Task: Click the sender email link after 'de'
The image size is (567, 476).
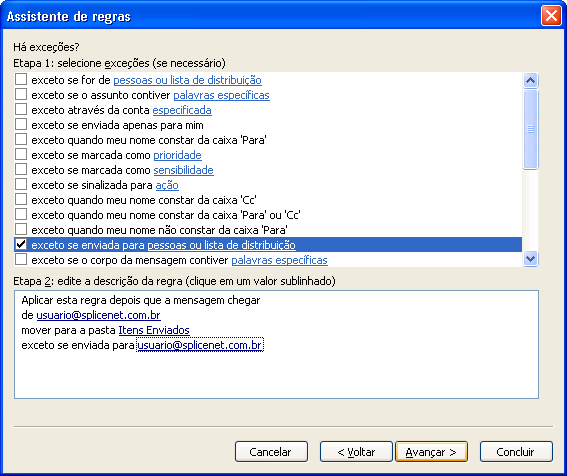Action: [x=98, y=315]
